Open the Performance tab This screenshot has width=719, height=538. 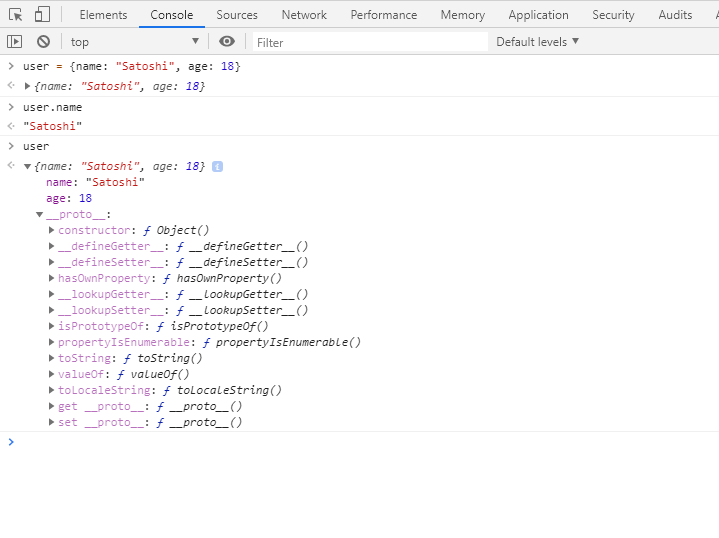(x=383, y=15)
